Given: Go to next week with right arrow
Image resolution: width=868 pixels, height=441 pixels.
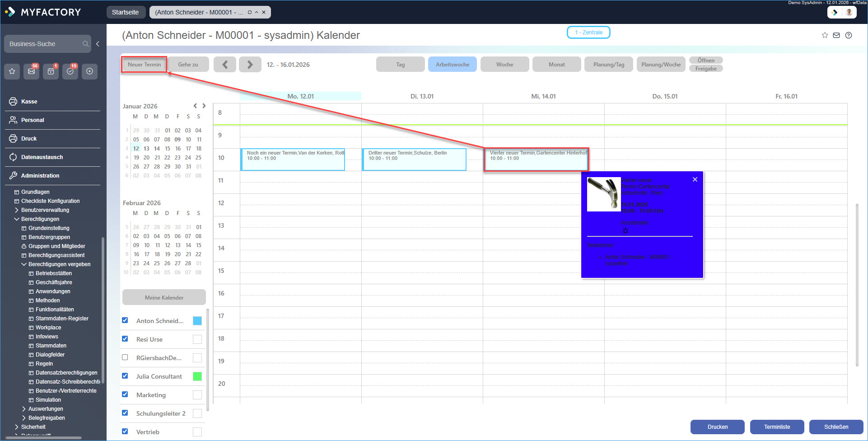Looking at the screenshot, I should pos(250,65).
